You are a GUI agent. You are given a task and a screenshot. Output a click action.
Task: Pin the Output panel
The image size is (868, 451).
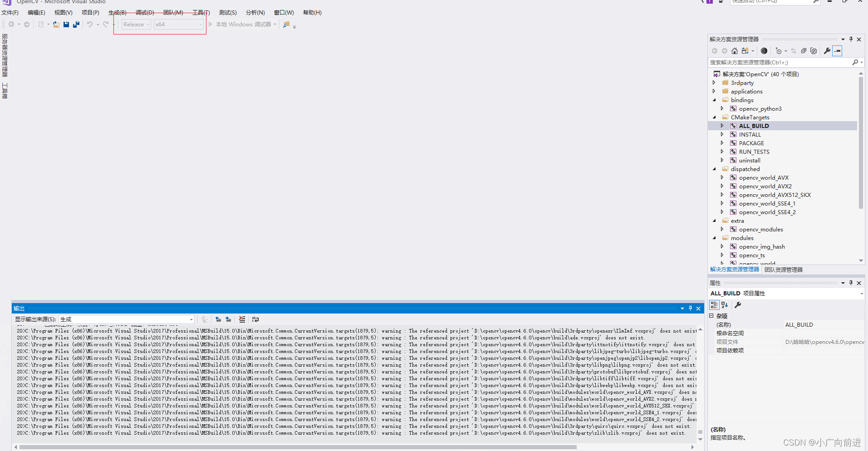(691, 309)
